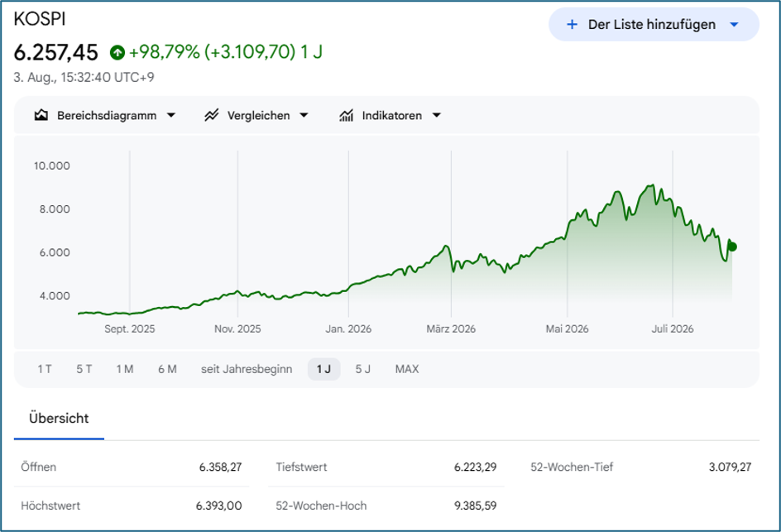Click the Mai 2026 axis label
This screenshot has width=781, height=532.
click(x=567, y=329)
